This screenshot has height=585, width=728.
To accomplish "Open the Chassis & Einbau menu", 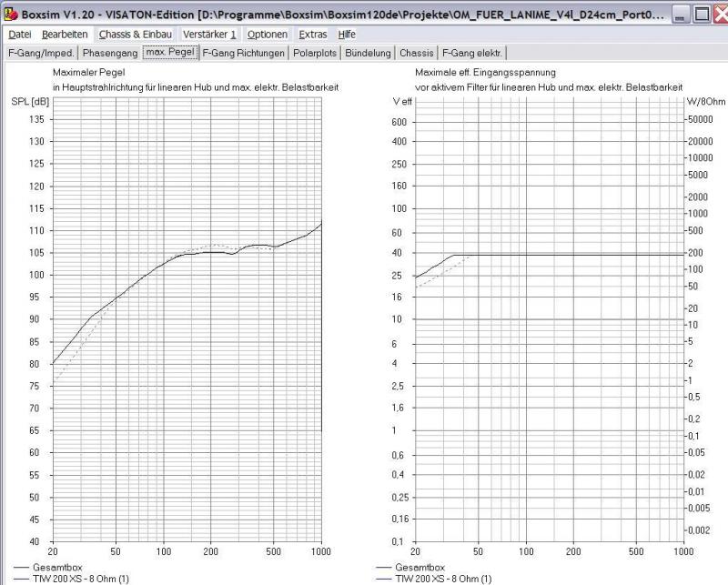I will (x=135, y=35).
